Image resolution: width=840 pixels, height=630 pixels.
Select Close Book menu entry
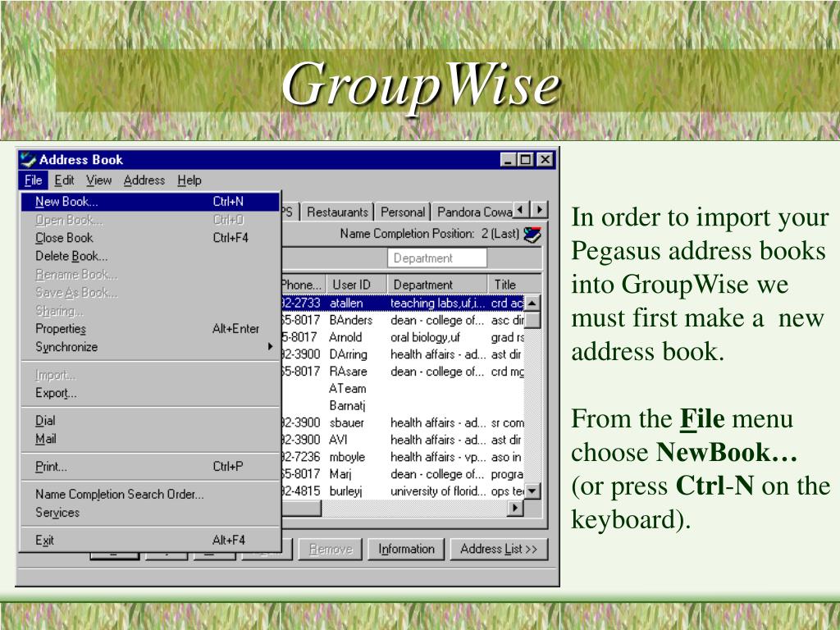(151, 237)
